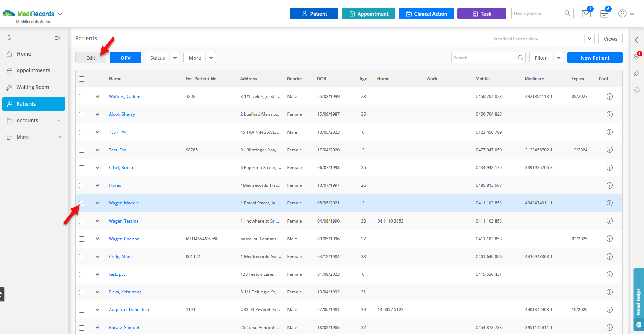This screenshot has height=334, width=644.
Task: Expand row chevron for Ejera, Kristianne
Action: pos(97,292)
